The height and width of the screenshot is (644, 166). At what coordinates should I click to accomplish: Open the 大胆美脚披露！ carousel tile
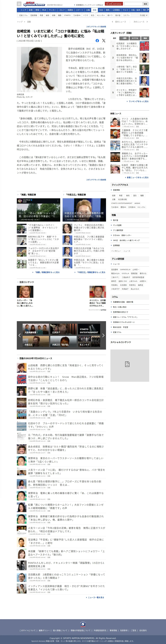pyautogui.click(x=36, y=329)
